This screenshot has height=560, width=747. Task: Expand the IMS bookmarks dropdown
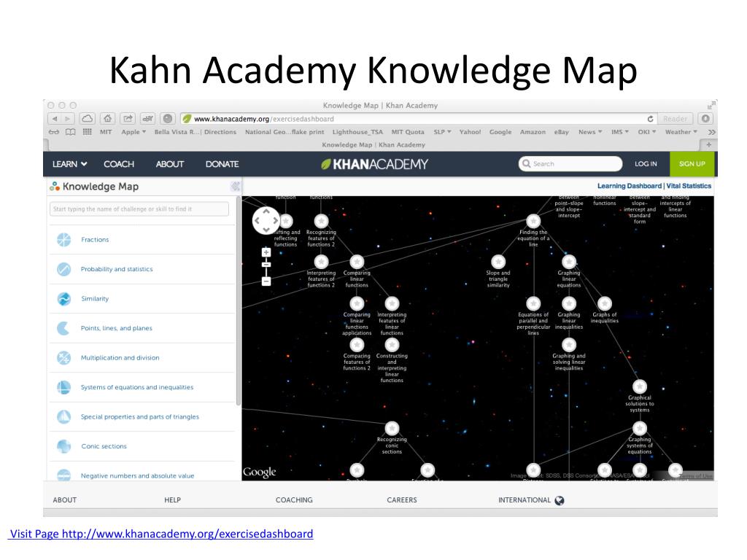point(620,132)
